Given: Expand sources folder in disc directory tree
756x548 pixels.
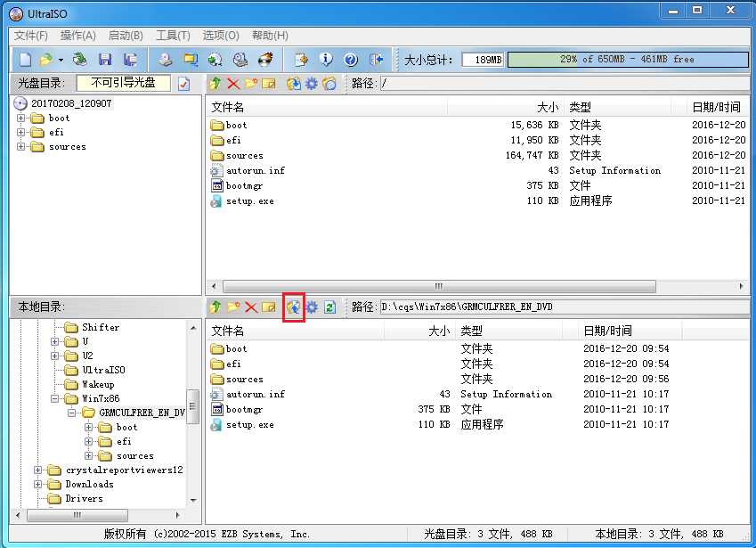Looking at the screenshot, I should click(x=20, y=147).
